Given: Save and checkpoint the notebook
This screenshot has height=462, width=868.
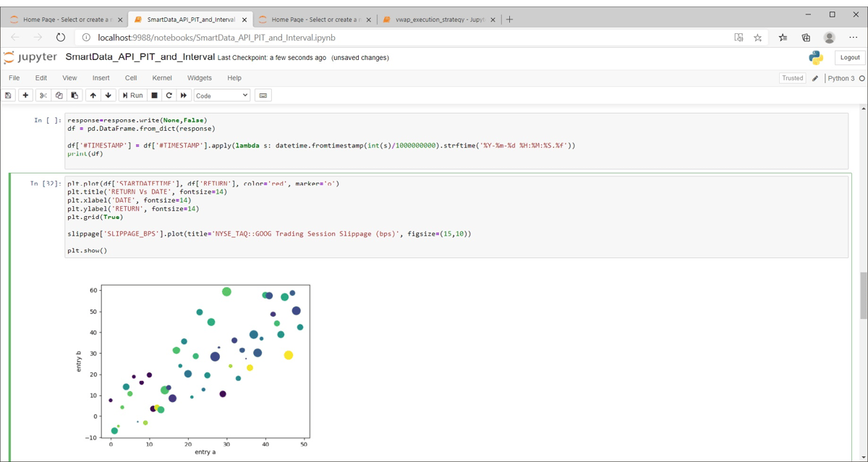Looking at the screenshot, I should pos(9,95).
